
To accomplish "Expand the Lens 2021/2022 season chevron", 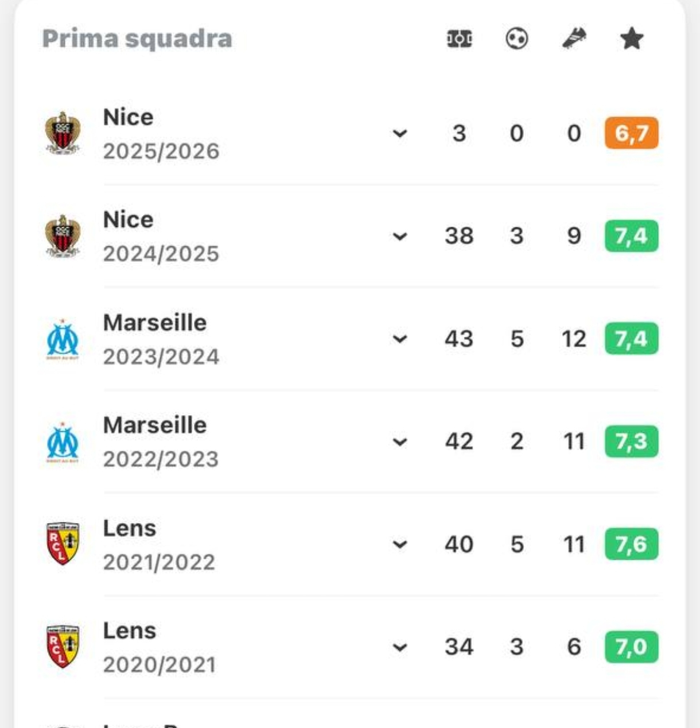I will tap(400, 544).
